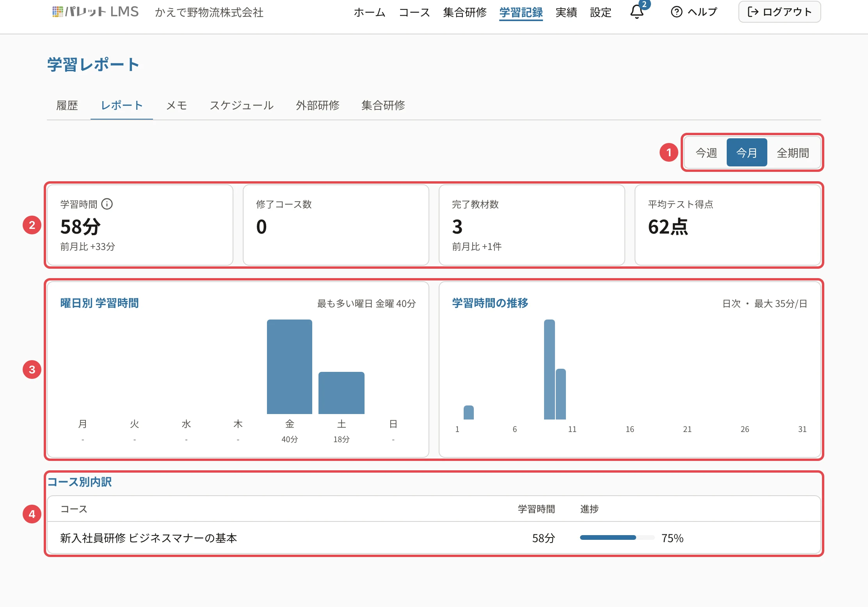Switch to the レポート tab
Viewport: 868px width, 607px height.
(122, 105)
